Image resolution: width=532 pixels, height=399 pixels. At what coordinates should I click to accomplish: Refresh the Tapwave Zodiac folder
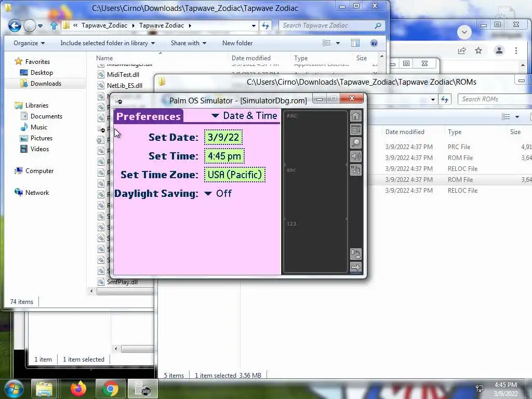[265, 26]
